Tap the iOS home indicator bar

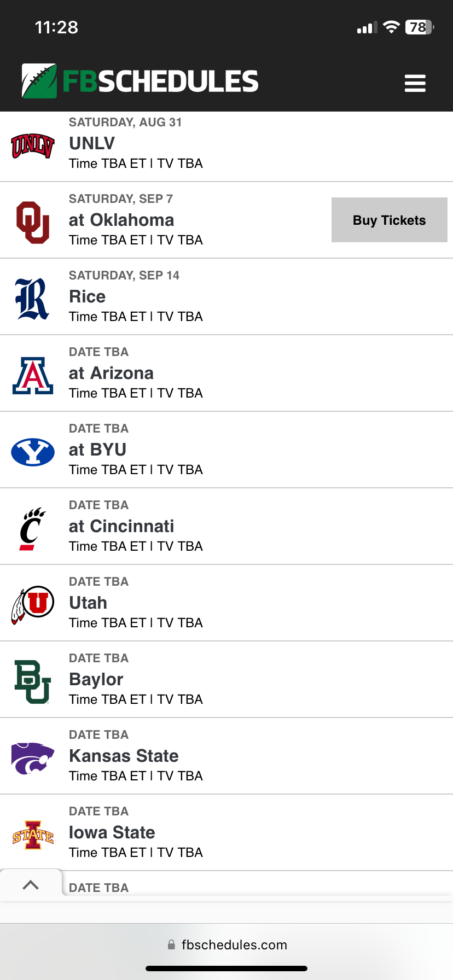226,969
